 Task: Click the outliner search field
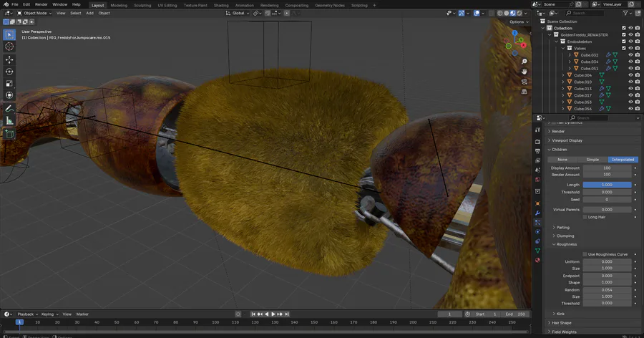(x=585, y=13)
